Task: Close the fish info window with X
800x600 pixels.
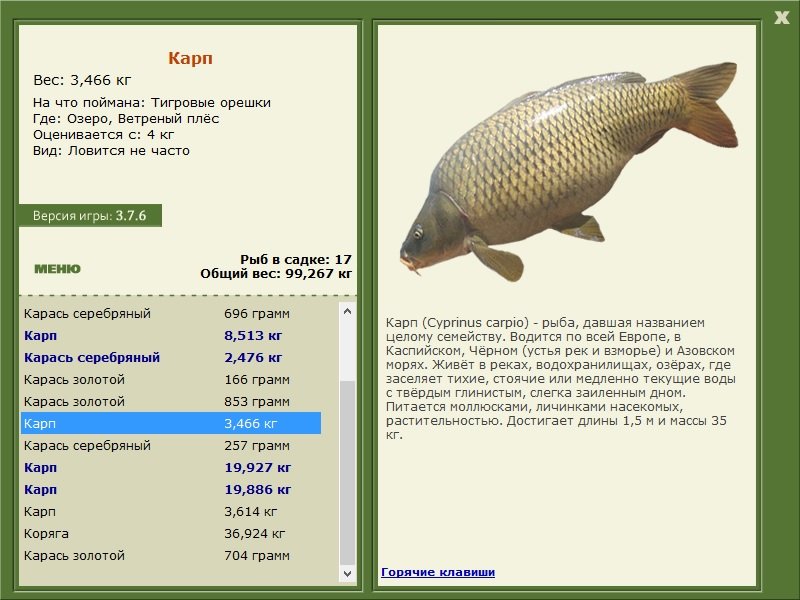Action: [x=781, y=16]
